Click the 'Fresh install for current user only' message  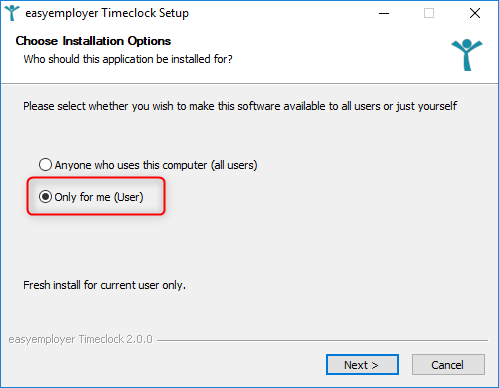click(x=104, y=285)
